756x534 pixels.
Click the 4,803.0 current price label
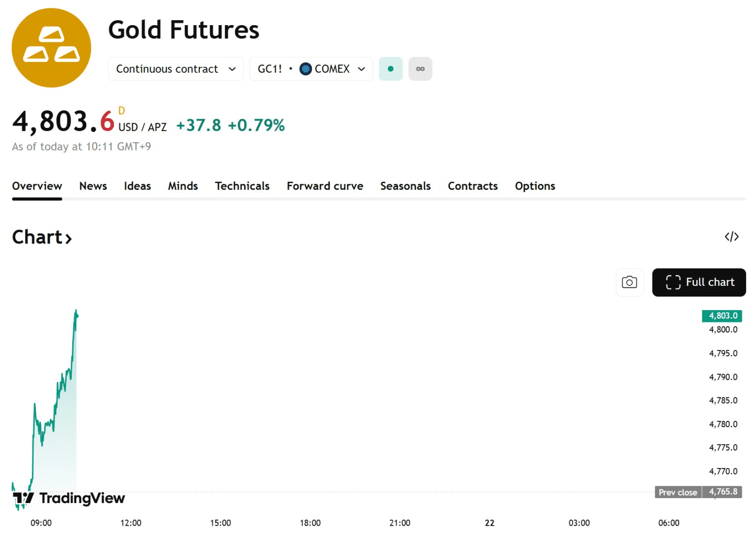coord(722,316)
